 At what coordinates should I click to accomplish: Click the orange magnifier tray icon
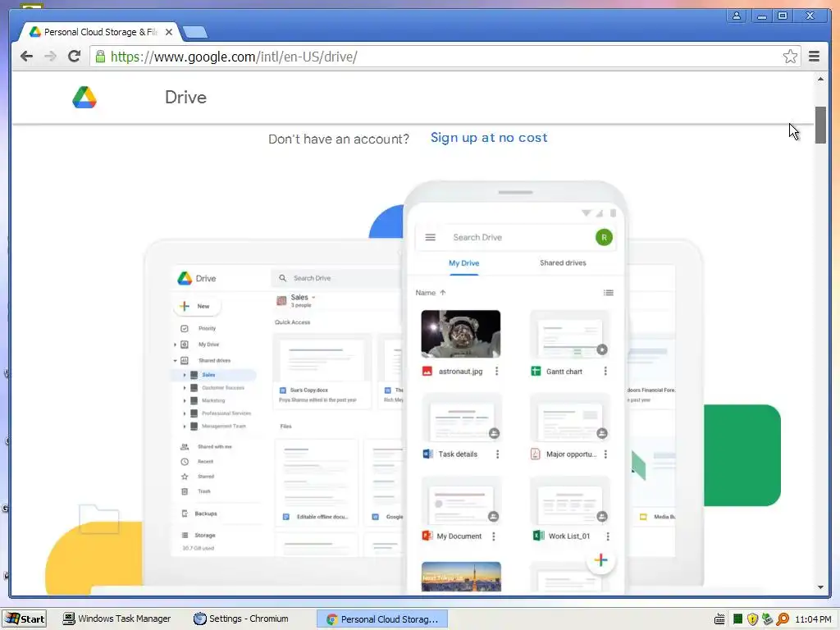click(x=783, y=619)
